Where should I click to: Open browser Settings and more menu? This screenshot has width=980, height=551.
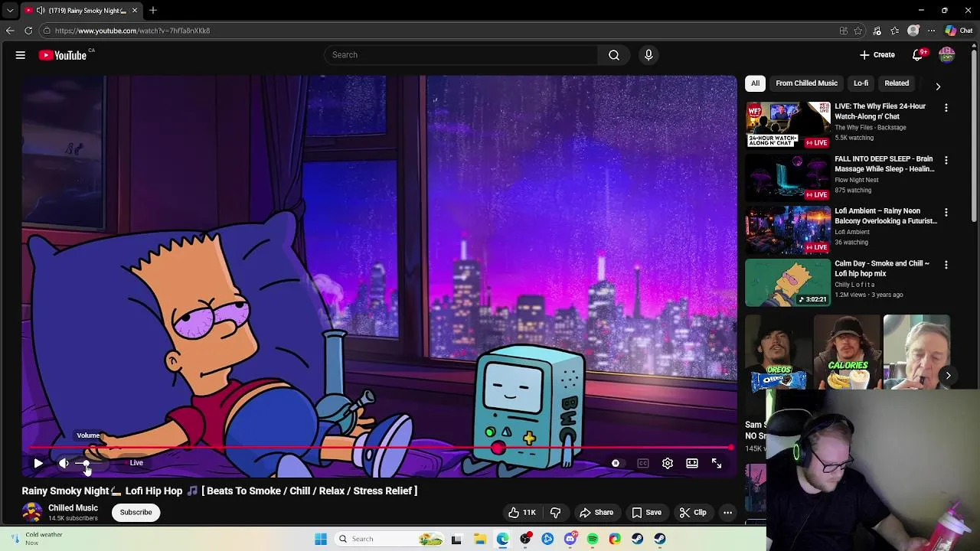931,31
